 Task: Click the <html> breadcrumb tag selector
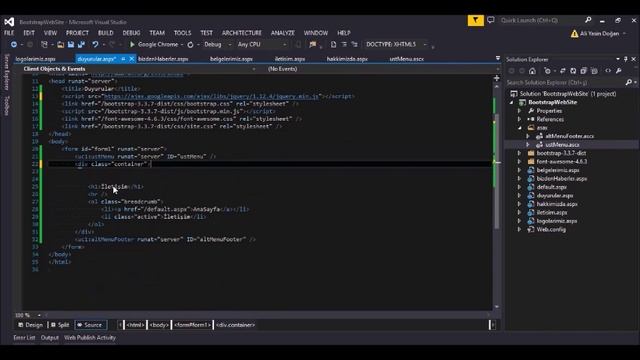(x=135, y=325)
